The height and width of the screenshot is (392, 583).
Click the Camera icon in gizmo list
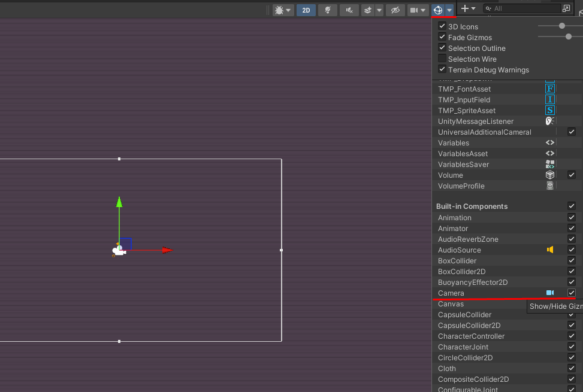click(550, 293)
